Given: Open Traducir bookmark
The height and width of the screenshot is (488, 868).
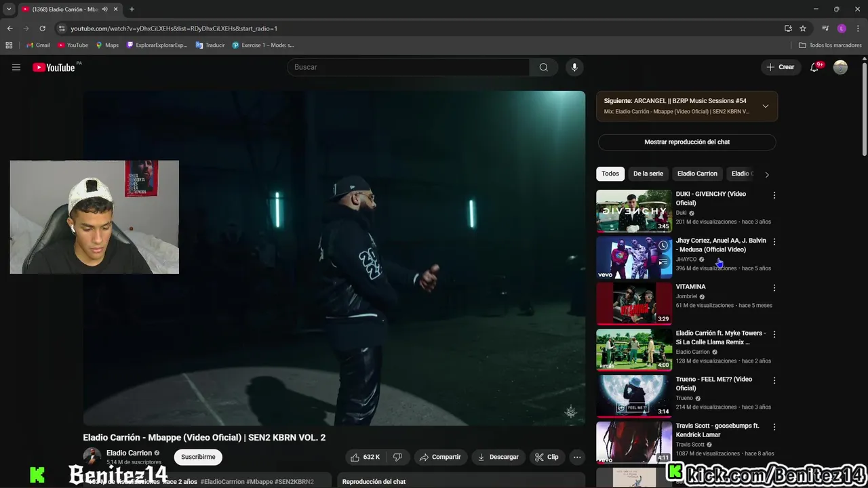Looking at the screenshot, I should point(210,45).
